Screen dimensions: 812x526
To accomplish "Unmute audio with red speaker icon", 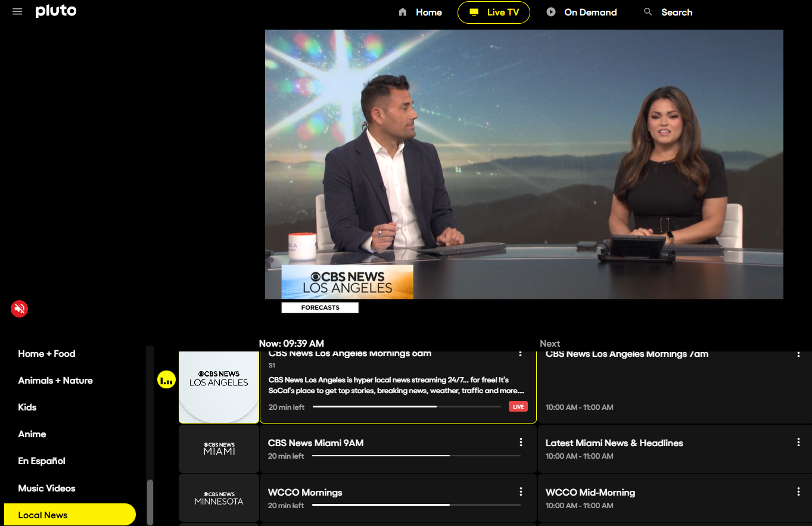I will tap(20, 309).
